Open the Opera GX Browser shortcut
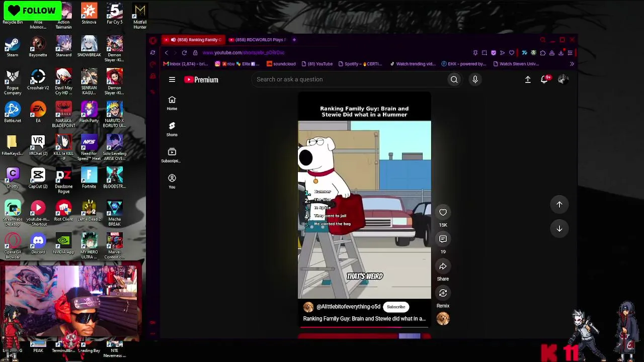 [x=13, y=246]
